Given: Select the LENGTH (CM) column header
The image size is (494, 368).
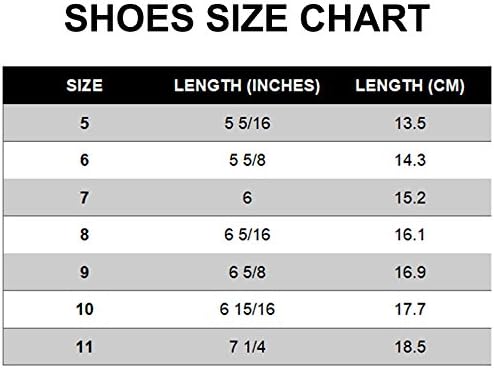Looking at the screenshot, I should (410, 86).
